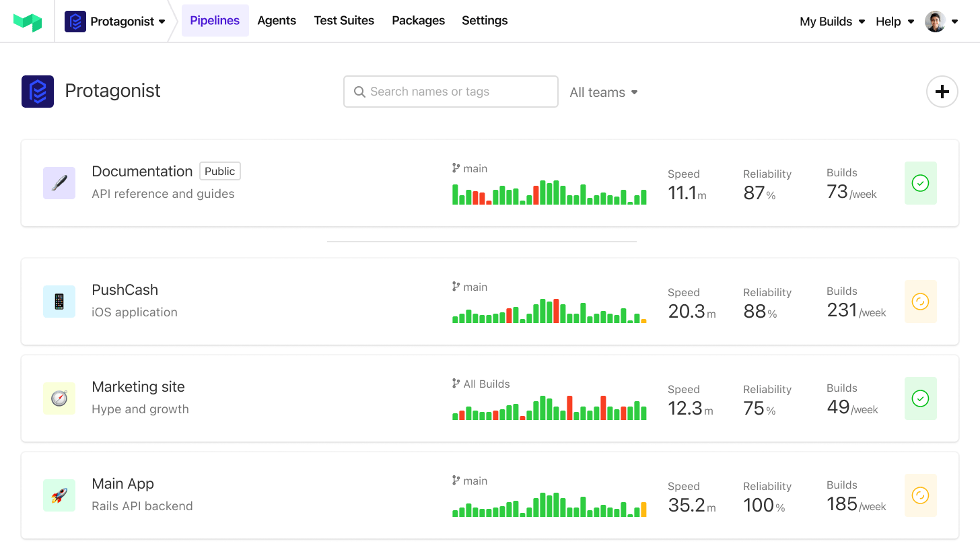The height and width of the screenshot is (560, 980).
Task: Select the Marketing site compass icon
Action: point(59,398)
